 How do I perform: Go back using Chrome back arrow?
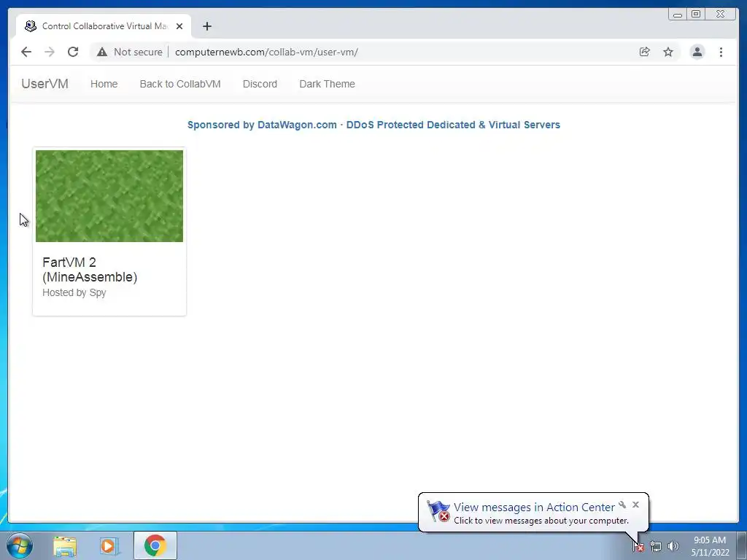26,52
